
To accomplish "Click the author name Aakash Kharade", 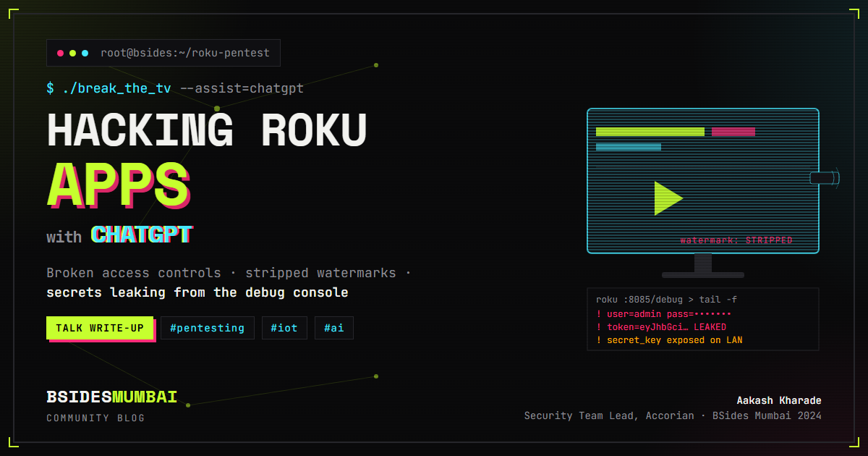I will click(779, 400).
